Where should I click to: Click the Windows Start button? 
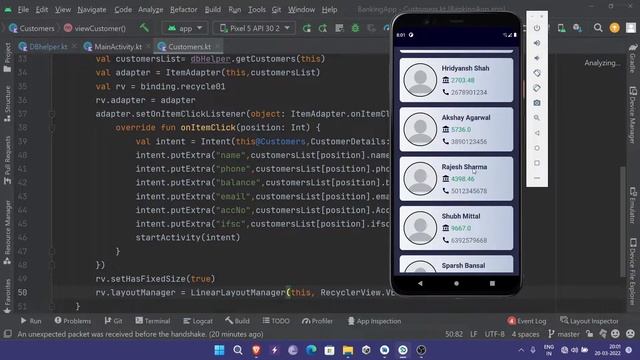coord(220,350)
